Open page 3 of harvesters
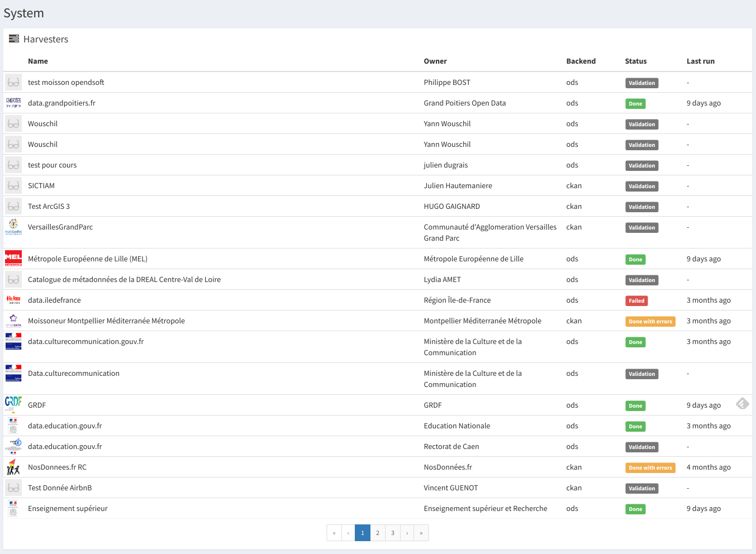The height and width of the screenshot is (554, 756). pos(393,533)
